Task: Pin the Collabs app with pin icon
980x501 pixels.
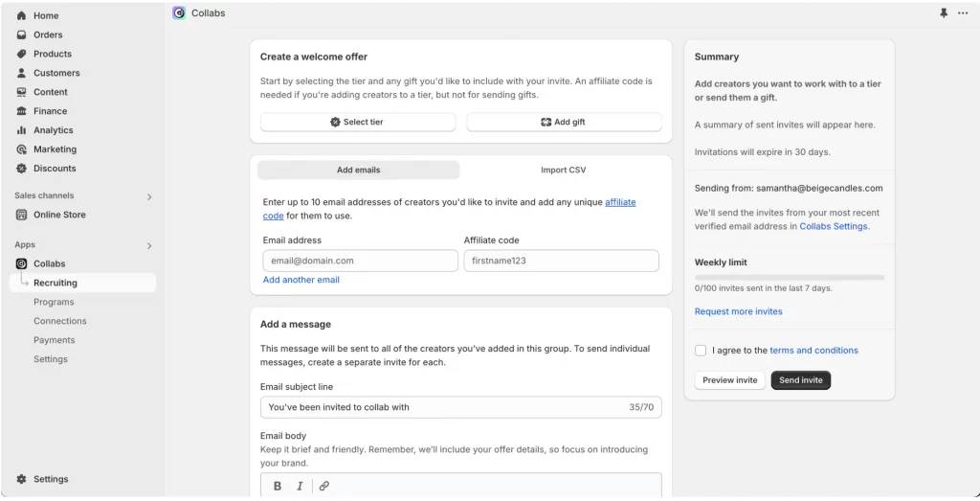Action: [x=943, y=13]
